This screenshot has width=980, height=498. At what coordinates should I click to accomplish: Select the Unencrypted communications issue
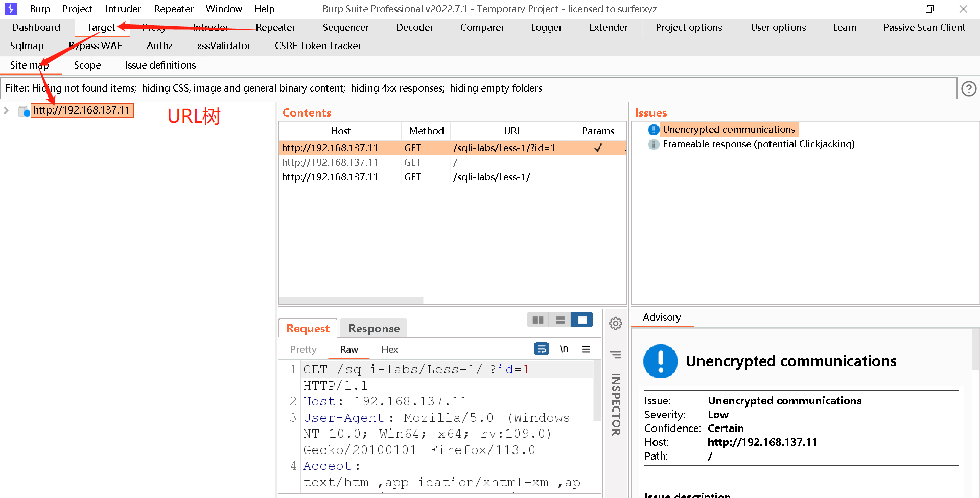click(x=729, y=129)
